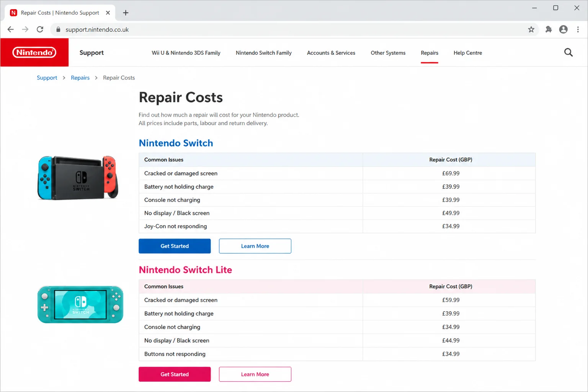This screenshot has height=392, width=588.
Task: Close the Repair Costs browser tab
Action: pos(108,13)
